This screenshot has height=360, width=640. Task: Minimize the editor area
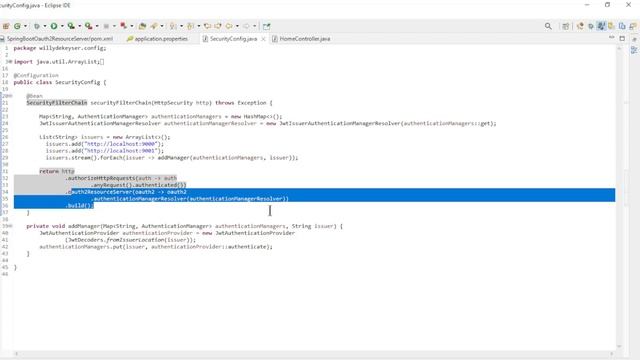click(611, 38)
